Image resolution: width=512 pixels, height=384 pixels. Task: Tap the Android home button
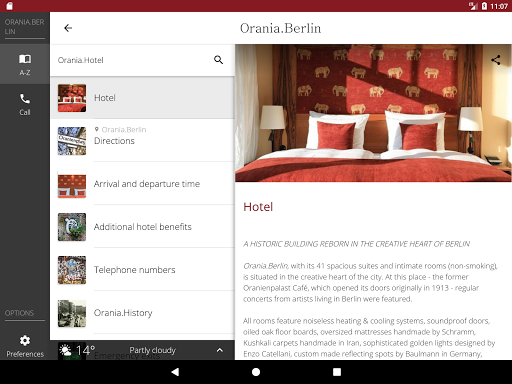coord(256,372)
